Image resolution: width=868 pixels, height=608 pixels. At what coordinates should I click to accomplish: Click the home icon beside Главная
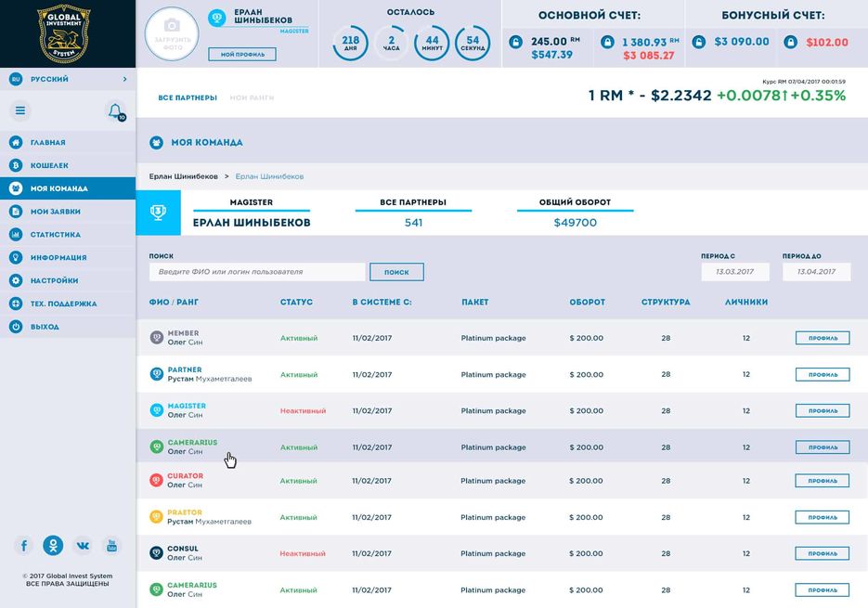pyautogui.click(x=16, y=142)
